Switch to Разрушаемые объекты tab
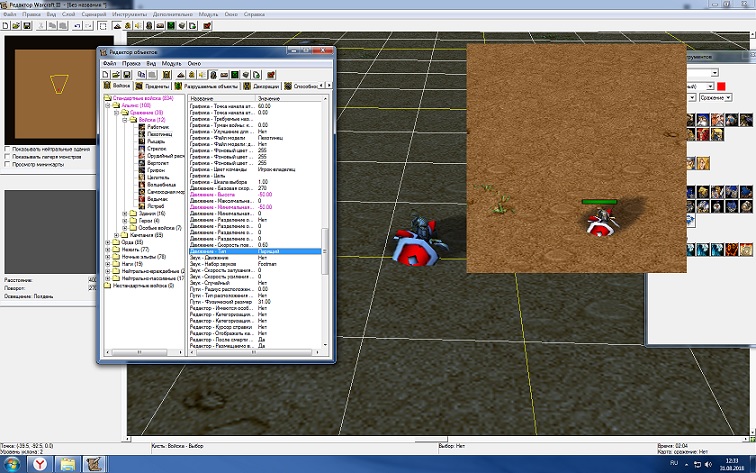This screenshot has height=473, width=756. (206, 86)
